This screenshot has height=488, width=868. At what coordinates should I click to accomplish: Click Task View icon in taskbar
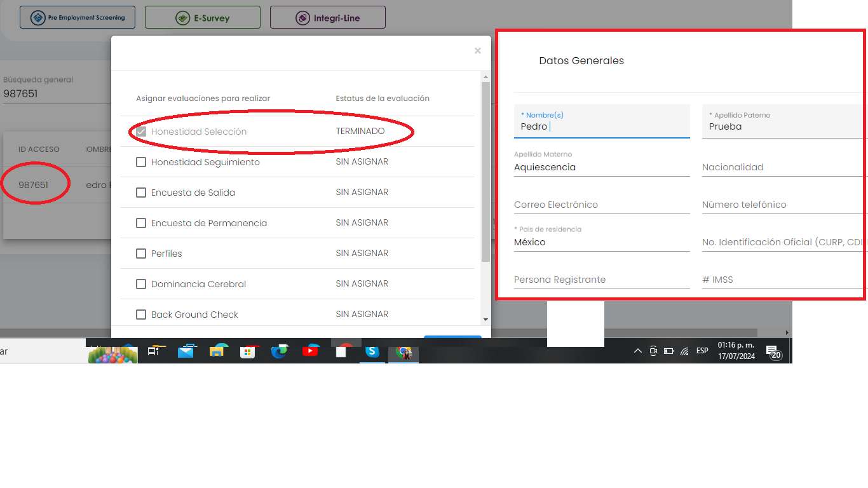tap(154, 351)
